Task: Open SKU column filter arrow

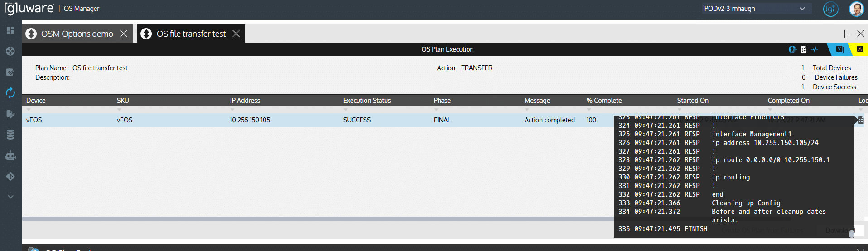Action: coord(119,110)
